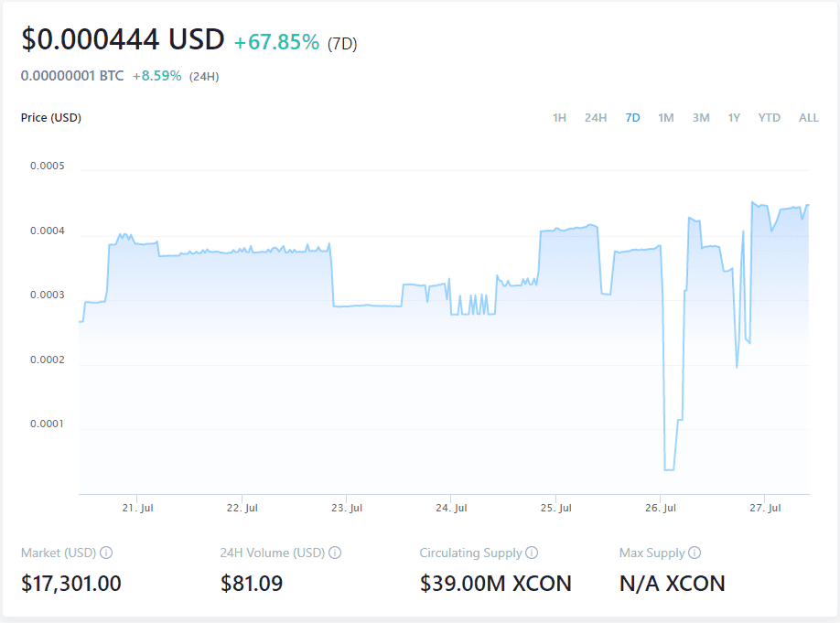This screenshot has width=840, height=623.
Task: Click the +67.85% weekly change value
Action: (x=276, y=41)
